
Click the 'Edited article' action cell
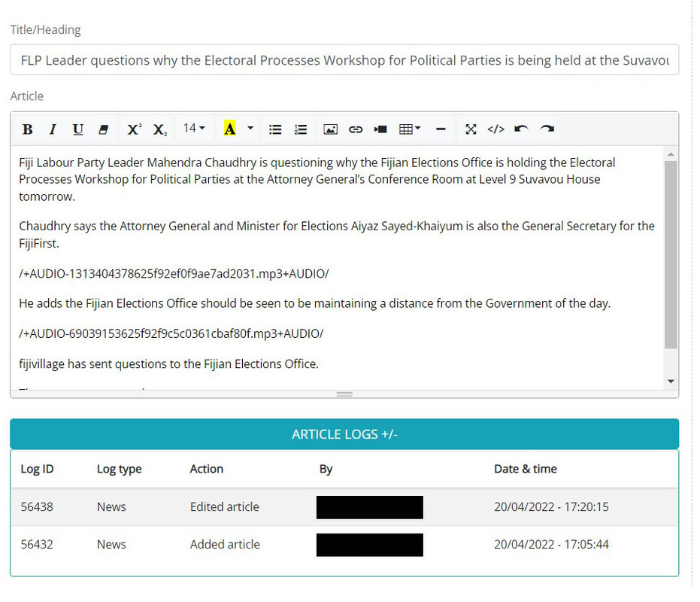225,506
